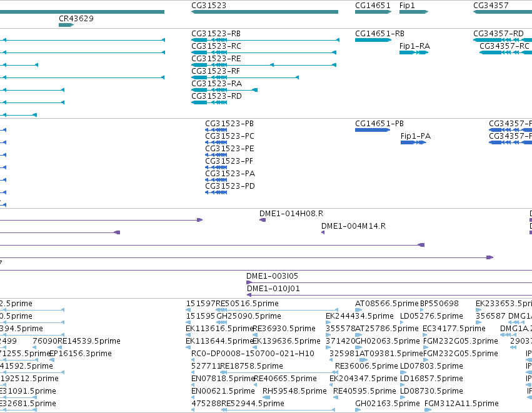Open transcript CG31523-RF
This screenshot has width=532, height=413.
245,77
